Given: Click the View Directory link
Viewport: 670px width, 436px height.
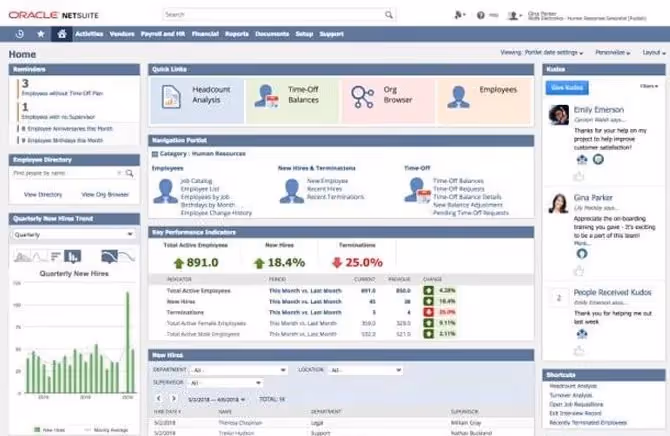Looking at the screenshot, I should [x=43, y=194].
